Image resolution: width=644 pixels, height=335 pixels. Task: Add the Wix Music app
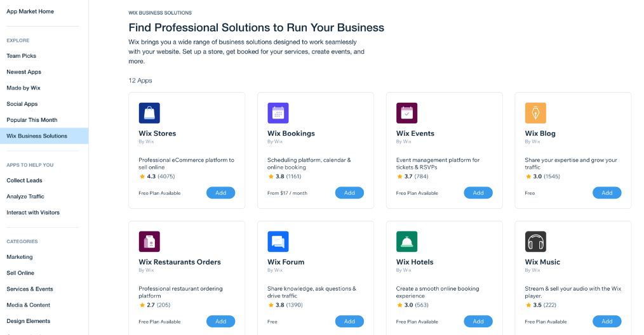tap(607, 322)
